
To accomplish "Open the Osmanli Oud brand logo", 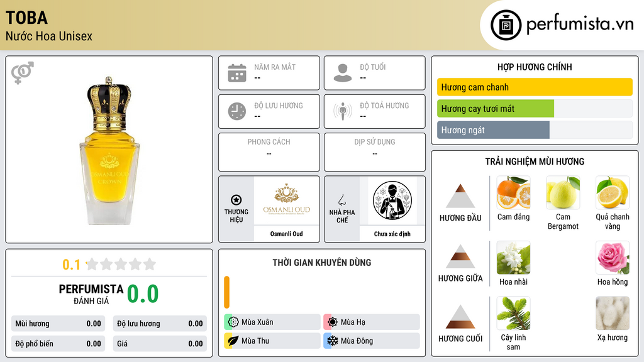I will [287, 200].
